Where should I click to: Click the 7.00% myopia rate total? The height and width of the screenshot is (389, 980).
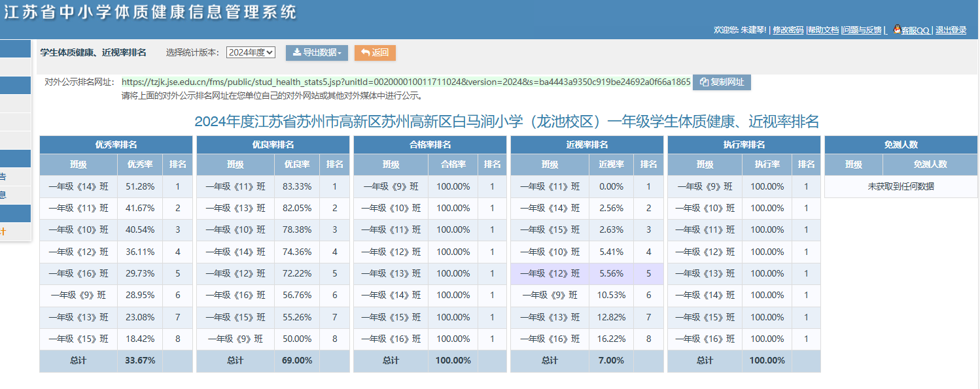click(611, 360)
